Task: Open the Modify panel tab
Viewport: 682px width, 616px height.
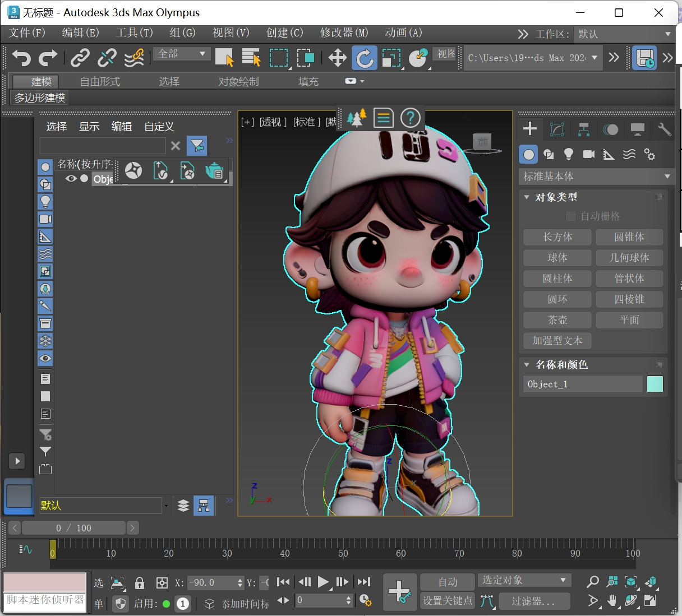Action: [557, 129]
